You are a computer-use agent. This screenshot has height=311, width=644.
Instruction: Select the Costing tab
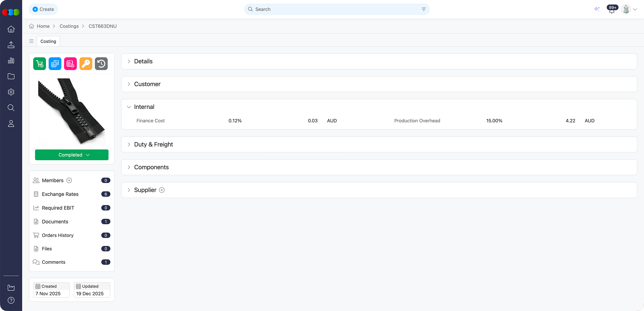click(x=48, y=41)
